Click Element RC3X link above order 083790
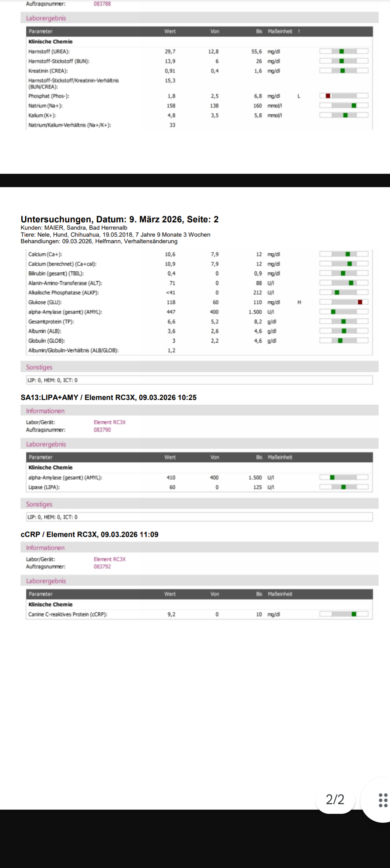390x868 pixels. coord(109,422)
